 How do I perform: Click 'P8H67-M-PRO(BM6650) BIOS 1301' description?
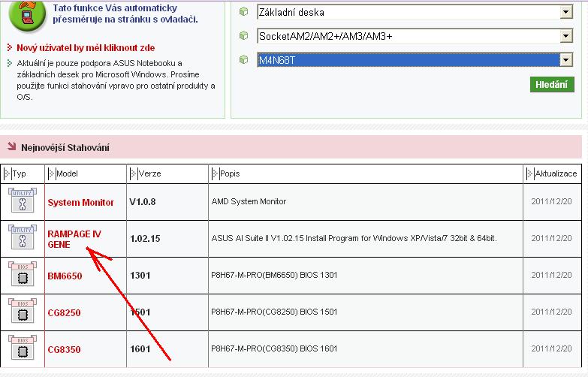274,275
